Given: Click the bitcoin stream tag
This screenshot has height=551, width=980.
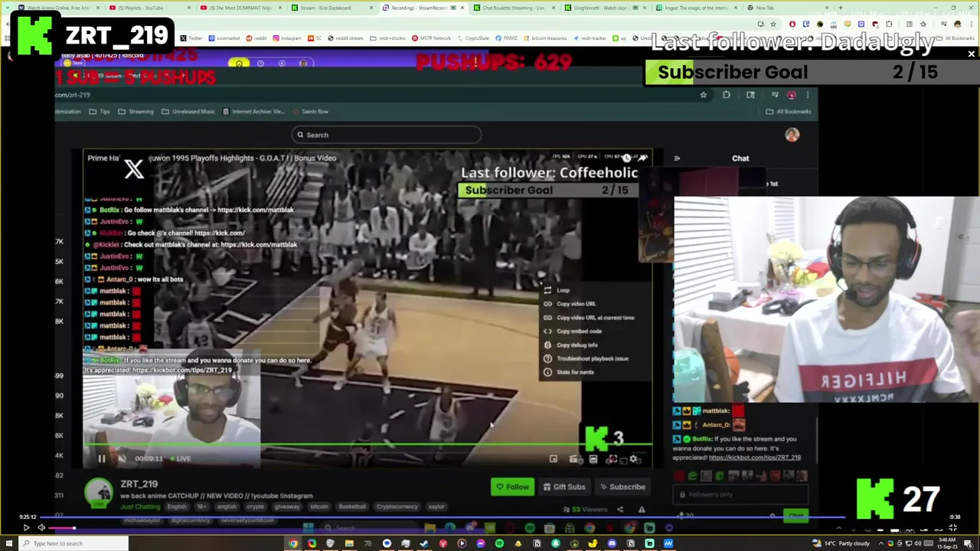Looking at the screenshot, I should coord(319,507).
